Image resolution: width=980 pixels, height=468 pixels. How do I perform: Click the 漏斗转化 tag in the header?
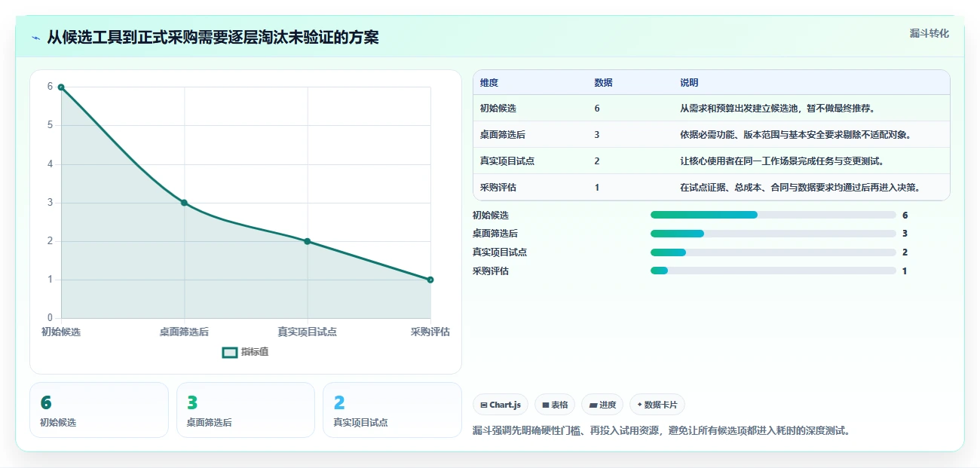929,33
